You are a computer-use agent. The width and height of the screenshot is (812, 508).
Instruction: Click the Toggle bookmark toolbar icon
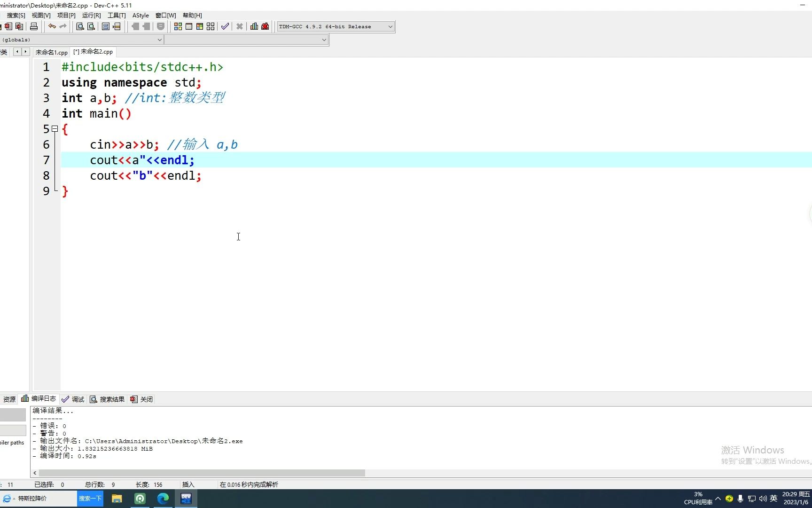(161, 26)
